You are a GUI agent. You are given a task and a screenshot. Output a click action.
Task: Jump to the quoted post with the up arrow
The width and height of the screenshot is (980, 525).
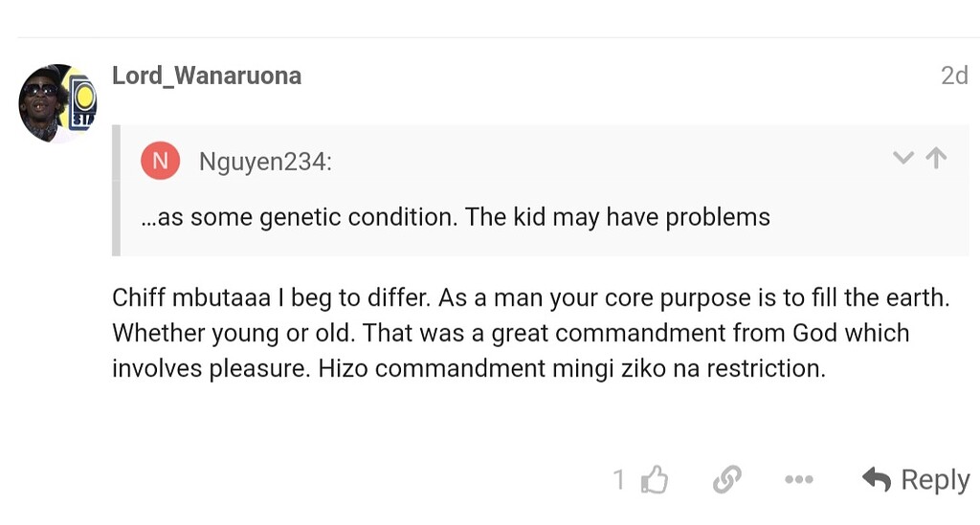pyautogui.click(x=937, y=158)
